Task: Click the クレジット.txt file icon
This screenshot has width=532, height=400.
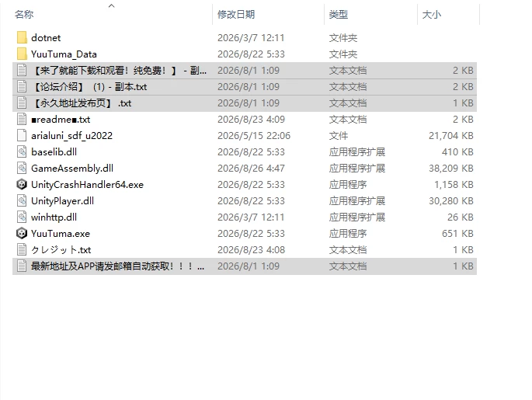Action: click(x=22, y=249)
